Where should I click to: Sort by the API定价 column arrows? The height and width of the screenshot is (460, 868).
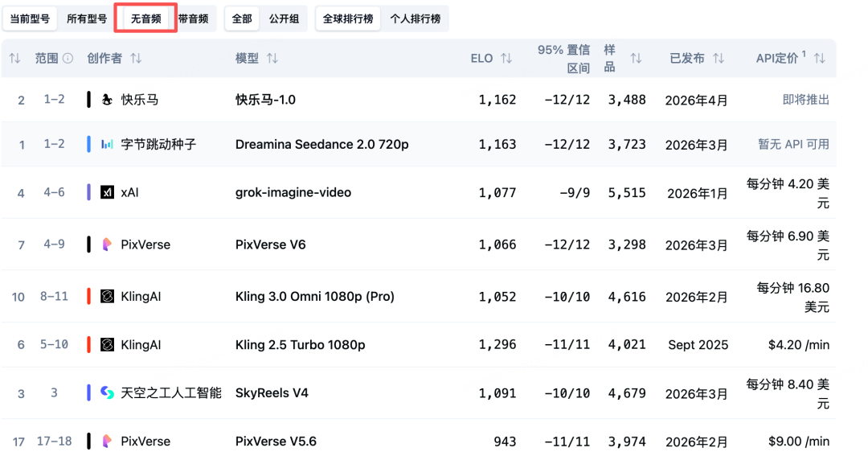[x=820, y=59]
